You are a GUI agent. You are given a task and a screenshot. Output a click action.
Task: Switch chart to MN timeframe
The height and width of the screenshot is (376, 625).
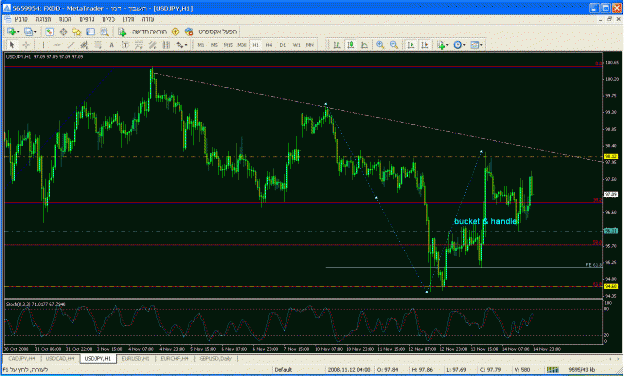point(310,45)
